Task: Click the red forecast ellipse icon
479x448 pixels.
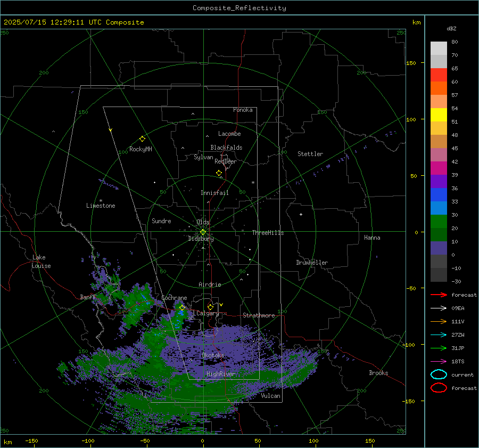Action: tap(439, 388)
